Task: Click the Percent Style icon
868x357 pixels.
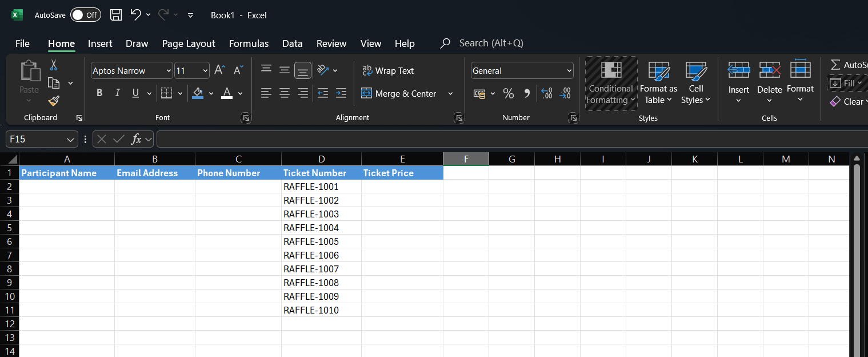Action: [509, 93]
